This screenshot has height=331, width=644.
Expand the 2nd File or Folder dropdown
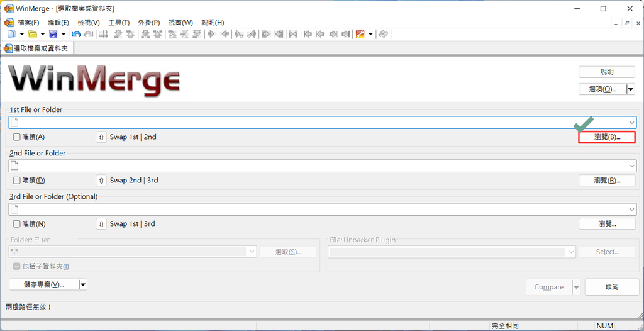pos(631,165)
